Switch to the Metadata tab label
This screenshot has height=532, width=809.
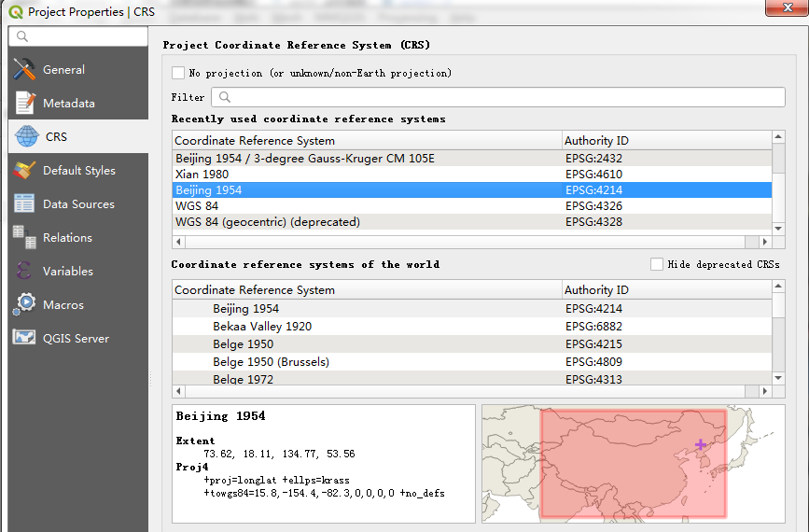[x=69, y=104]
